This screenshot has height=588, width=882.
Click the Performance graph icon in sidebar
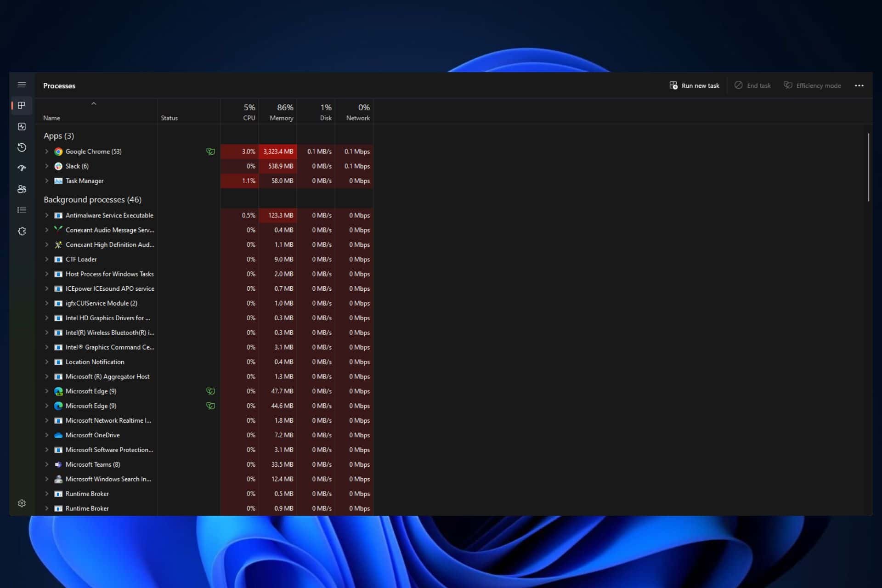pos(22,126)
